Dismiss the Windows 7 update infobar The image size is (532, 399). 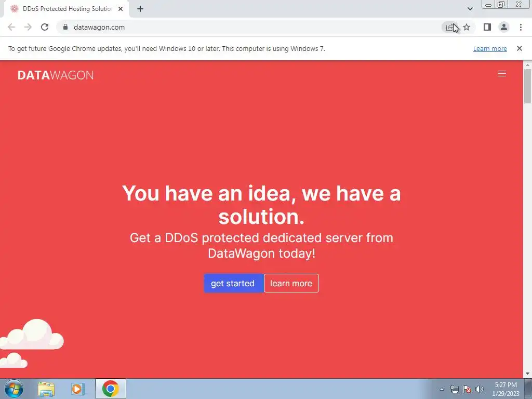520,48
